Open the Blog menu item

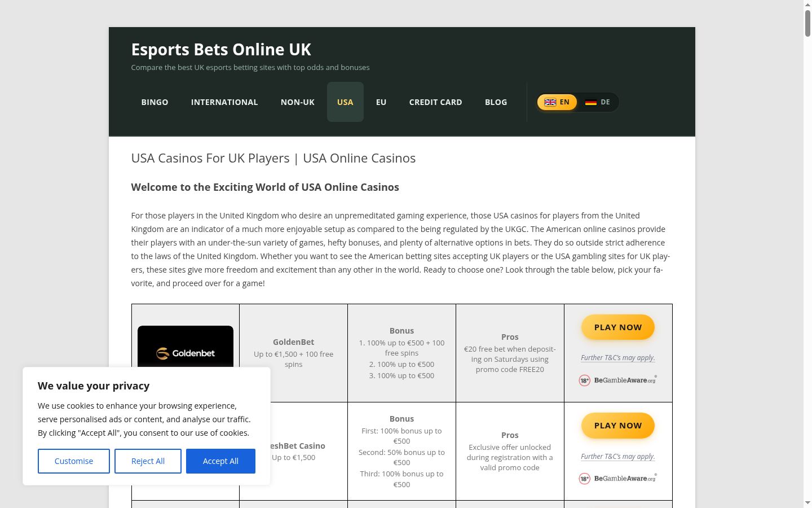coord(496,102)
